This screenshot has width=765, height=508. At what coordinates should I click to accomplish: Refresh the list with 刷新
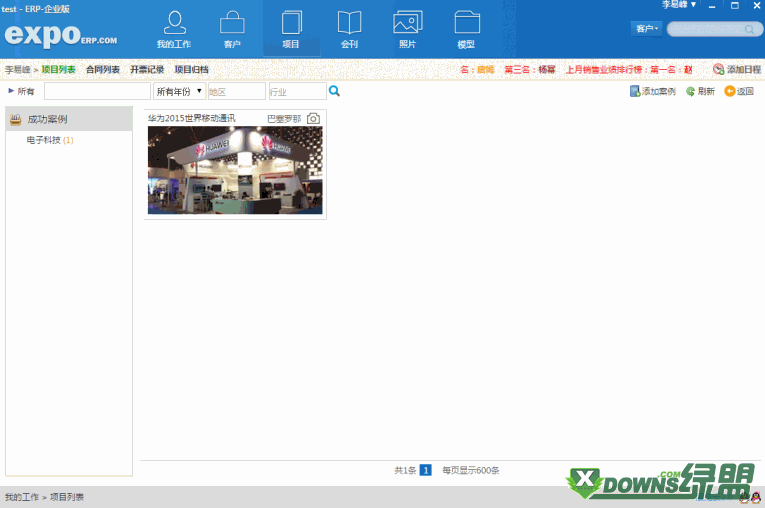[x=700, y=91]
